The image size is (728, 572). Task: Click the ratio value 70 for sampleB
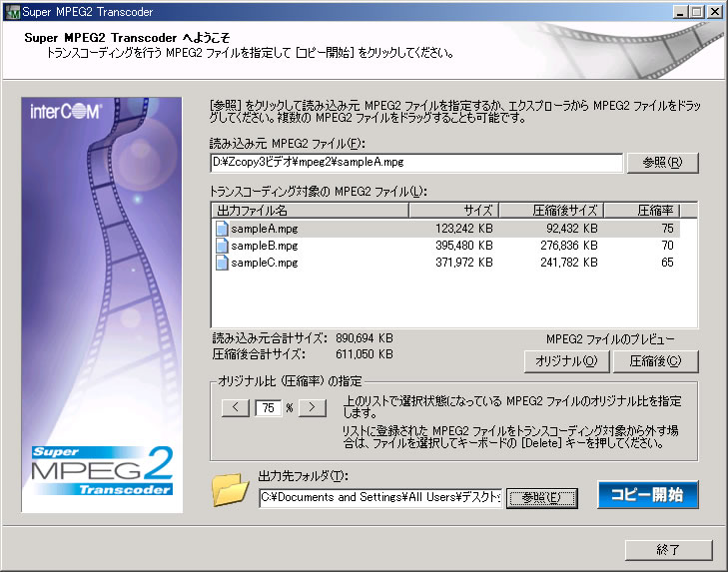click(x=667, y=246)
